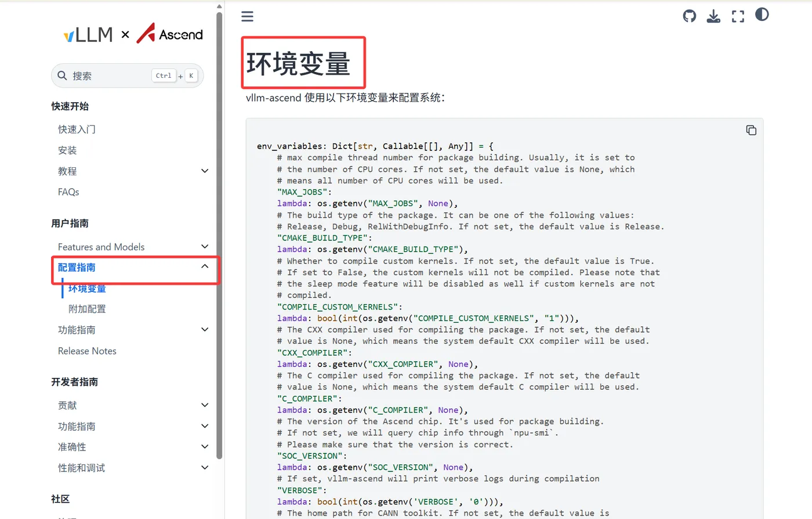This screenshot has height=519, width=812.
Task: Open the 性能和调试 page
Action: [81, 468]
